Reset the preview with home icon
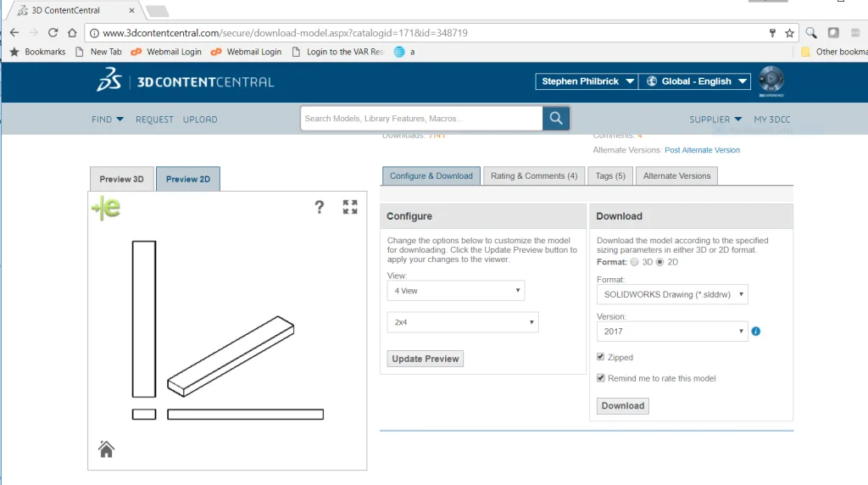868x485 pixels. coord(106,449)
